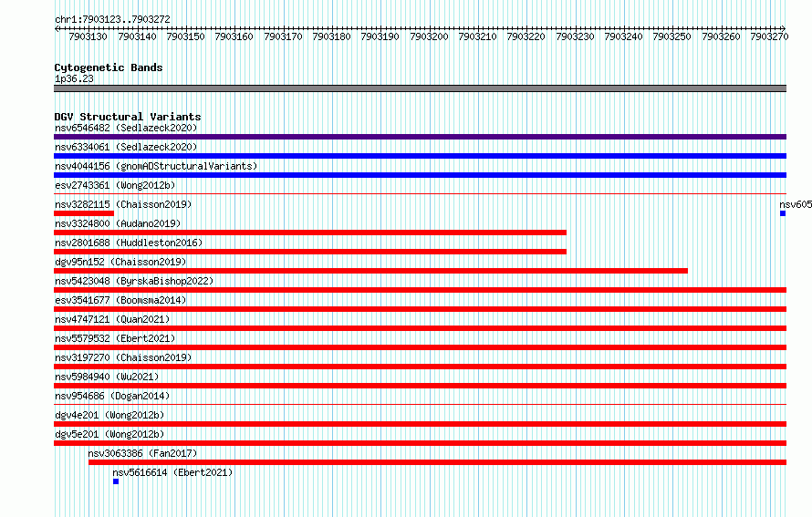
Task: Click the red esv3541677 variant bar
Action: click(x=420, y=309)
